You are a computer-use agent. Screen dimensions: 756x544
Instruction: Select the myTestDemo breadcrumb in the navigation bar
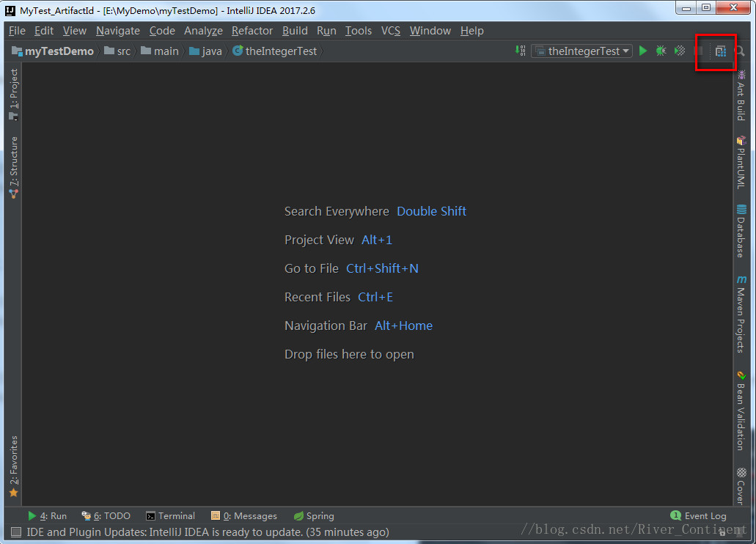click(53, 51)
